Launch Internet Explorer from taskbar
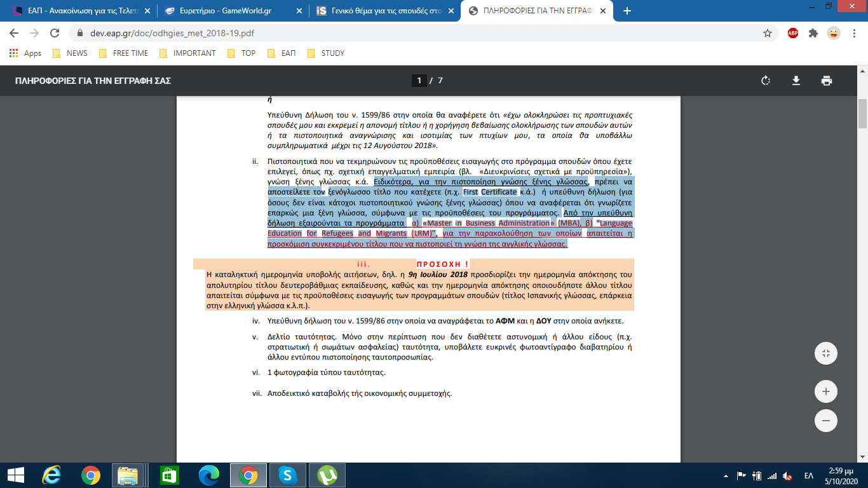Image resolution: width=868 pixels, height=488 pixels. tap(51, 475)
